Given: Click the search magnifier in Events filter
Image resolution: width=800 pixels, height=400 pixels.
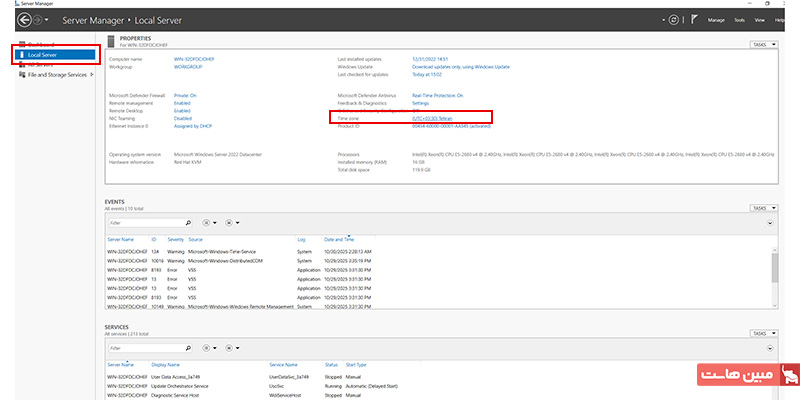Looking at the screenshot, I should [x=188, y=222].
